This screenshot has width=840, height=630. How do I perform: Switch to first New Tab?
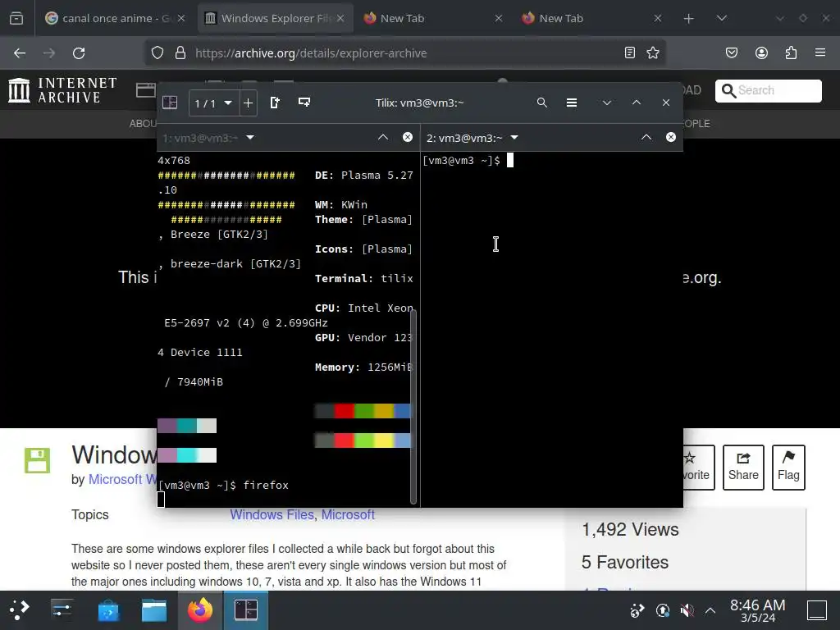(x=432, y=18)
